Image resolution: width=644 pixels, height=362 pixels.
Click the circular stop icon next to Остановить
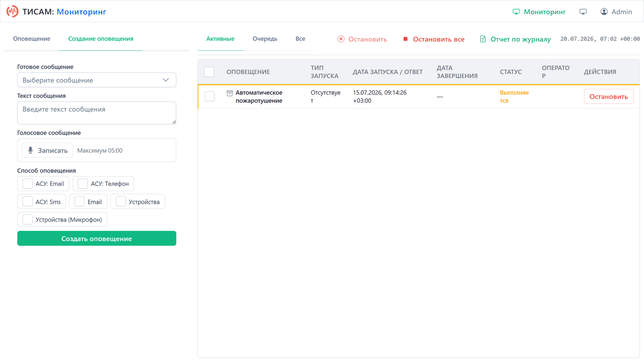(341, 39)
